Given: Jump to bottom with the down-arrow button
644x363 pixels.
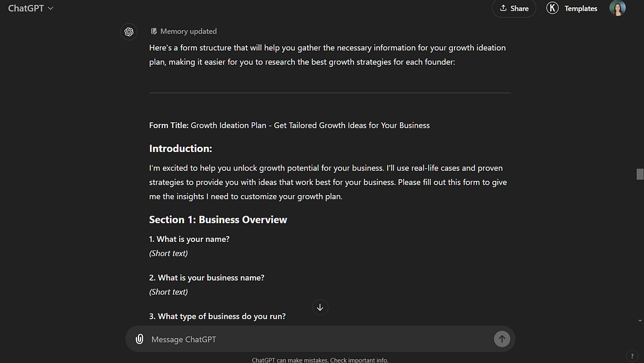Looking at the screenshot, I should pos(320,307).
